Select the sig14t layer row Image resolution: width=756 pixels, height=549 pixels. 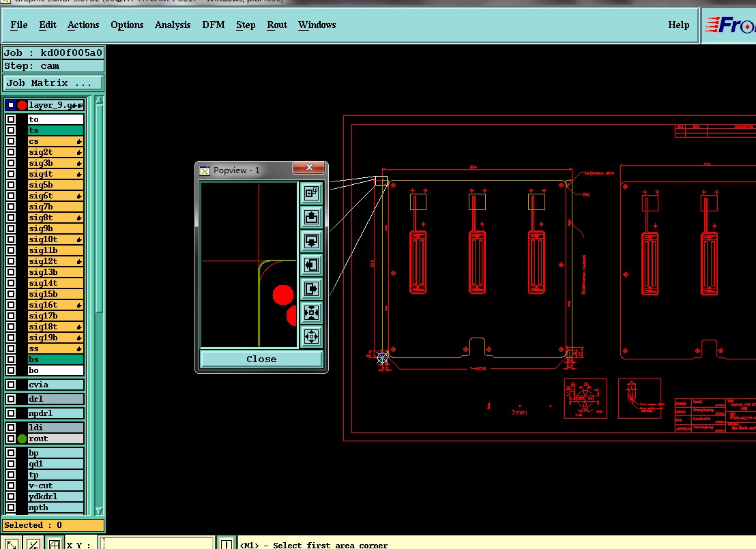coord(55,284)
